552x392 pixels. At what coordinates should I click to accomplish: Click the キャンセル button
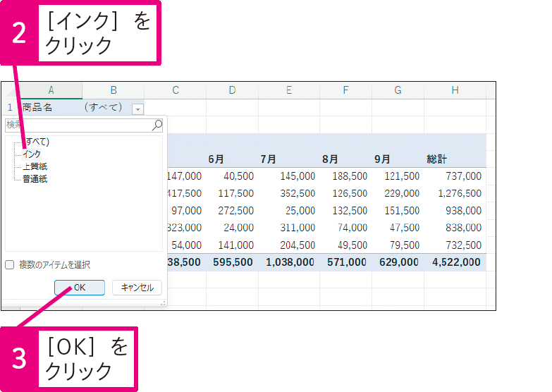point(137,288)
